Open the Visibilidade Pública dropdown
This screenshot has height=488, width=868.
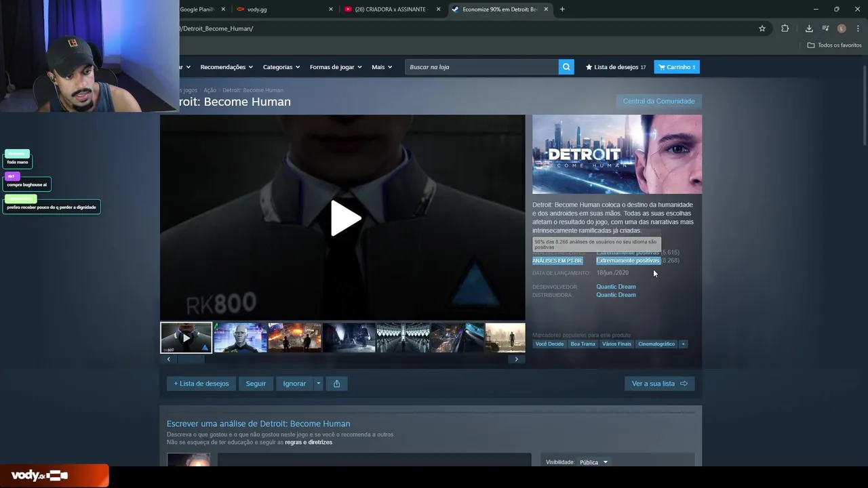(x=594, y=462)
